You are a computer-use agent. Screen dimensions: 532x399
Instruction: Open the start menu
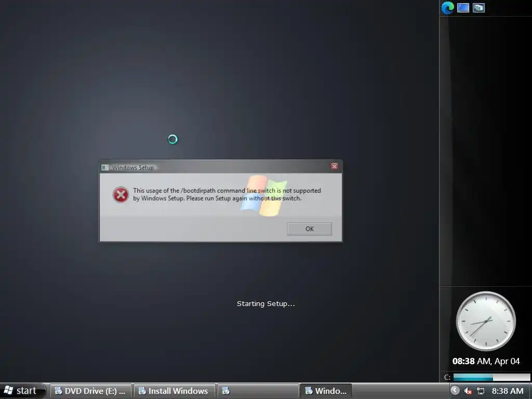click(x=22, y=391)
